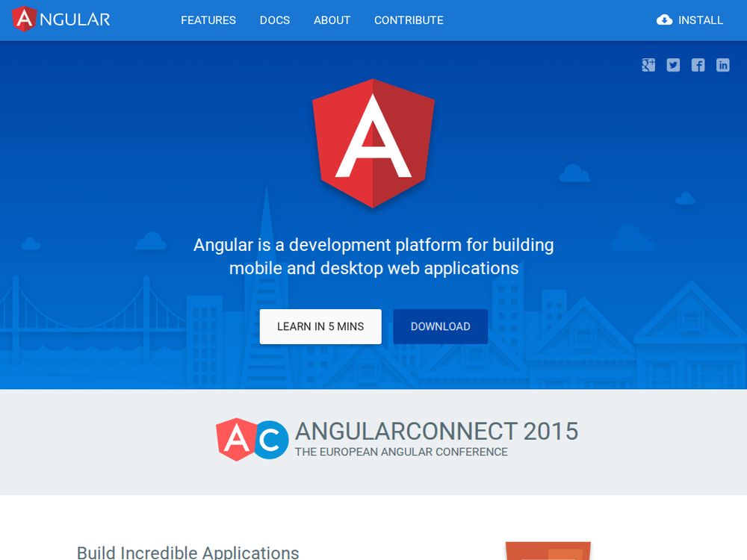Click the Download button

click(x=440, y=327)
